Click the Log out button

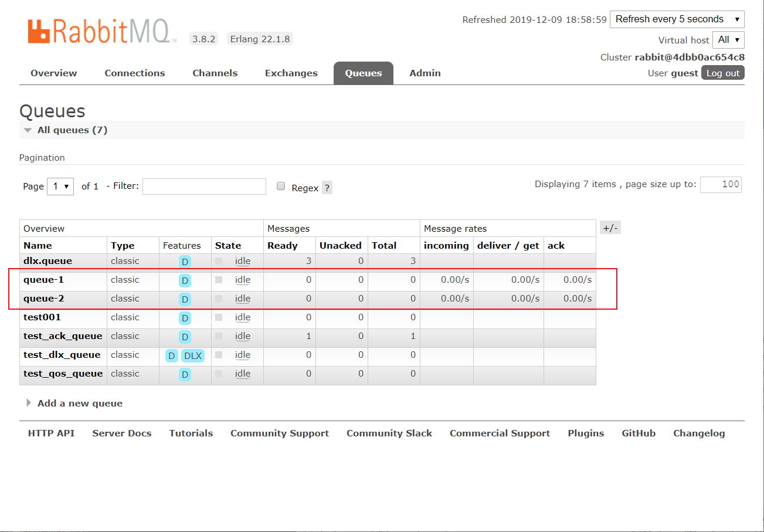point(723,73)
